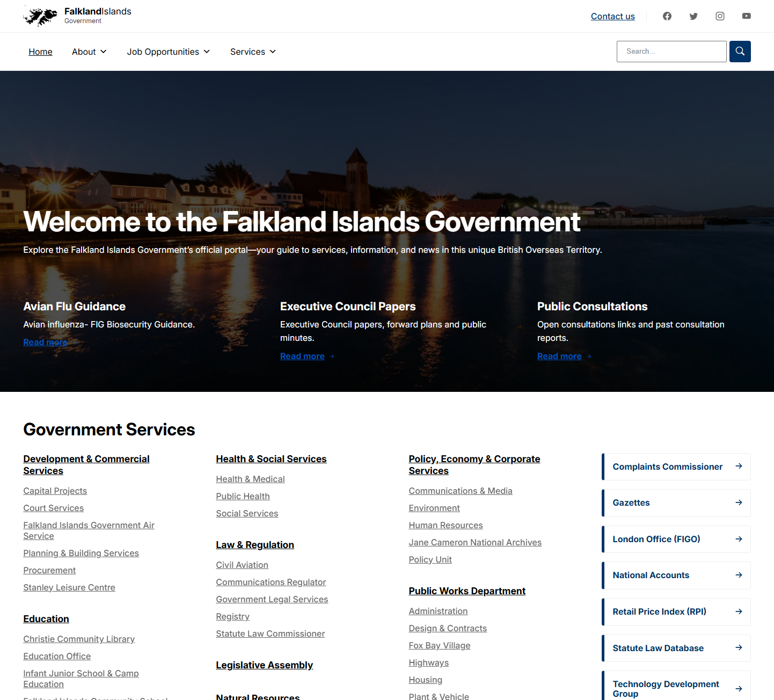The height and width of the screenshot is (700, 774).
Task: Open the Instagram social icon
Action: [720, 16]
